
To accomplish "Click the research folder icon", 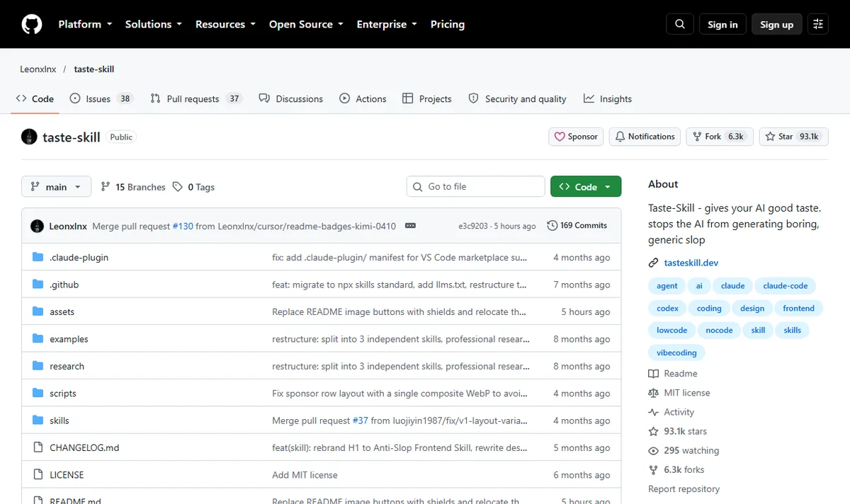I will (x=38, y=366).
